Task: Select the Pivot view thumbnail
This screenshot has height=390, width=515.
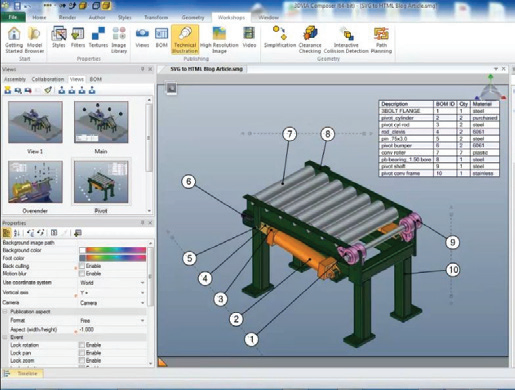Action: pyautogui.click(x=101, y=182)
